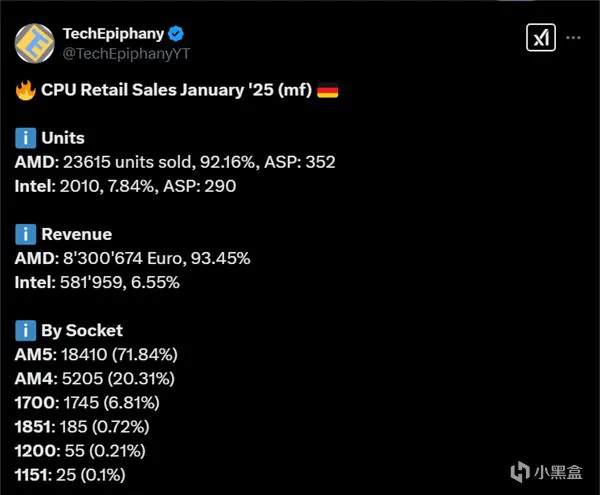Click the info icon beside Revenue
This screenshot has width=600, height=495.
(25, 235)
